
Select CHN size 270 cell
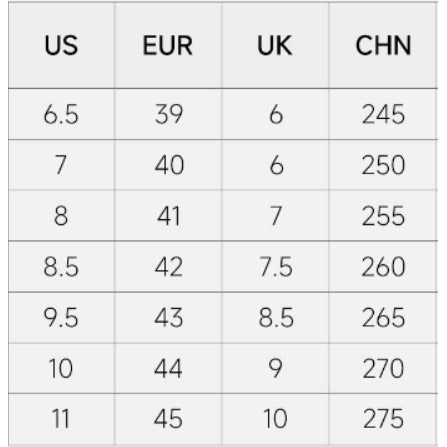[383, 368]
